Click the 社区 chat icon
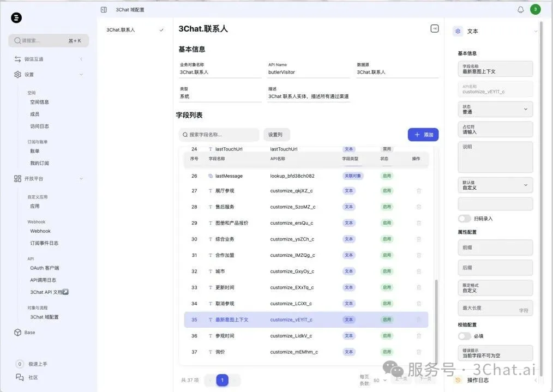The height and width of the screenshot is (392, 553). 20,377
